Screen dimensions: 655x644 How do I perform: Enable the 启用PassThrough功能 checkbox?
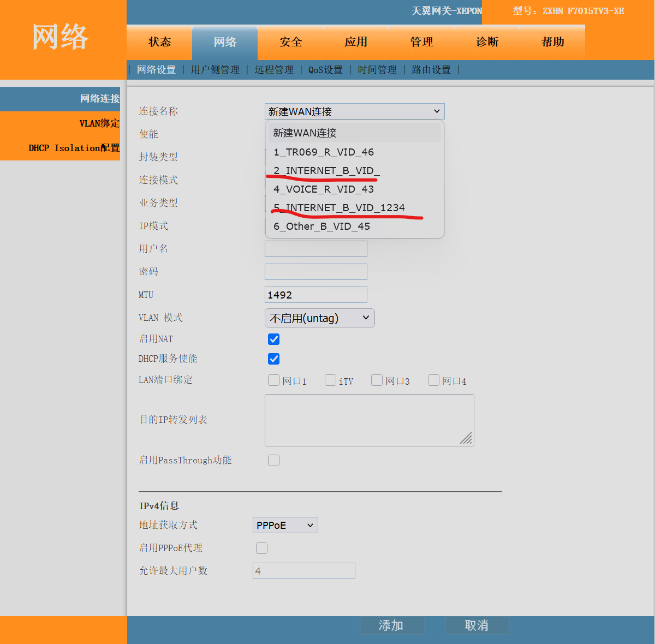point(274,461)
